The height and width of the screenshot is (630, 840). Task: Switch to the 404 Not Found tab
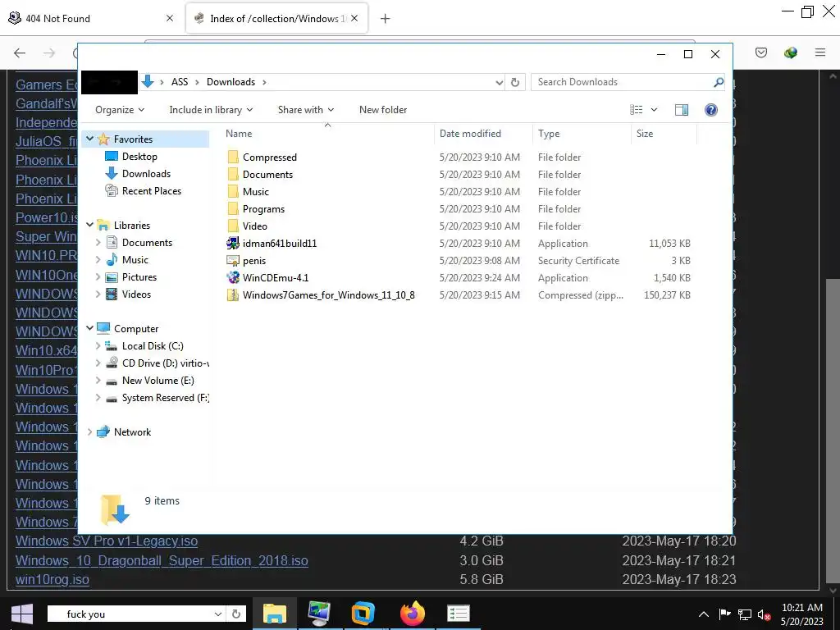coord(92,18)
